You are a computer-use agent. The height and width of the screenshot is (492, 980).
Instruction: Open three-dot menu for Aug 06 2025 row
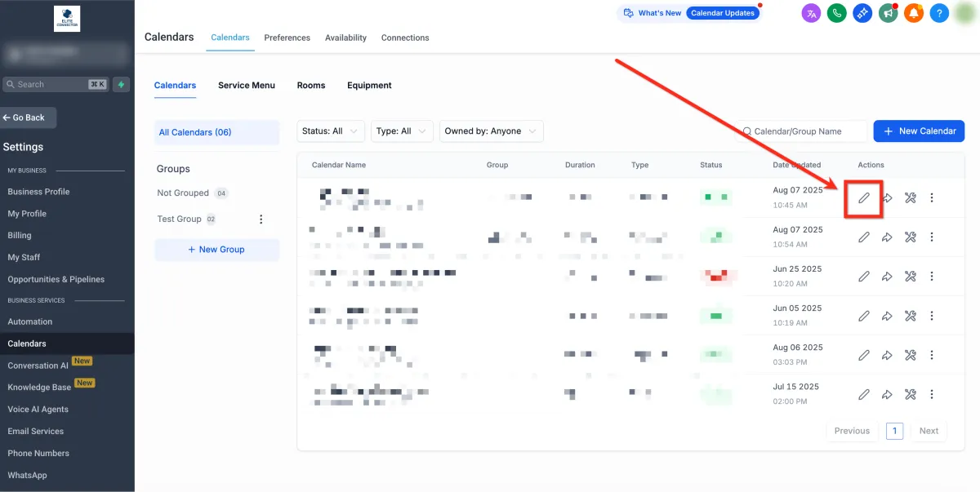(x=932, y=355)
